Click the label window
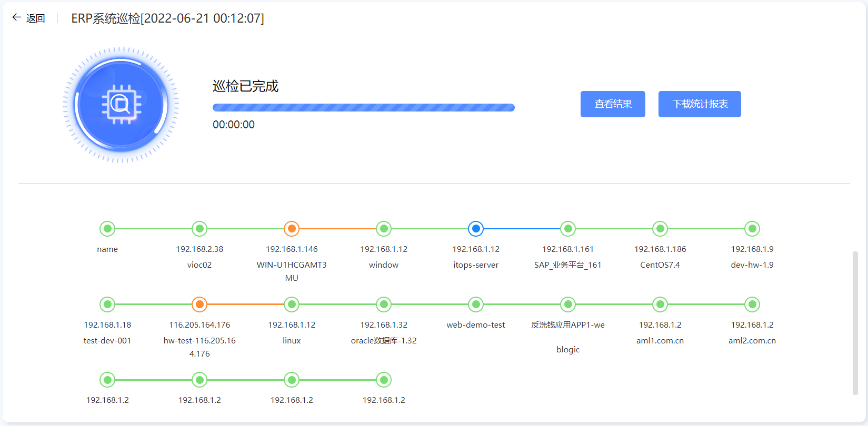Viewport: 868px width, 426px height. click(x=384, y=265)
